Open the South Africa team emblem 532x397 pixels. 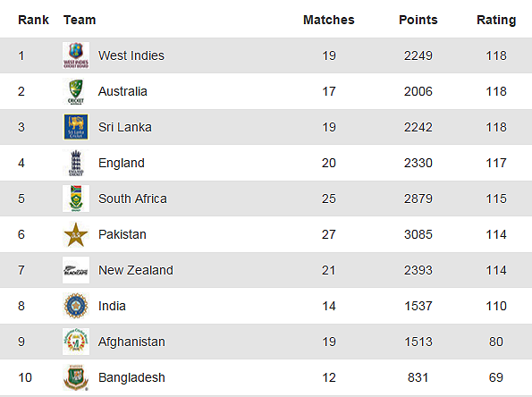click(76, 198)
